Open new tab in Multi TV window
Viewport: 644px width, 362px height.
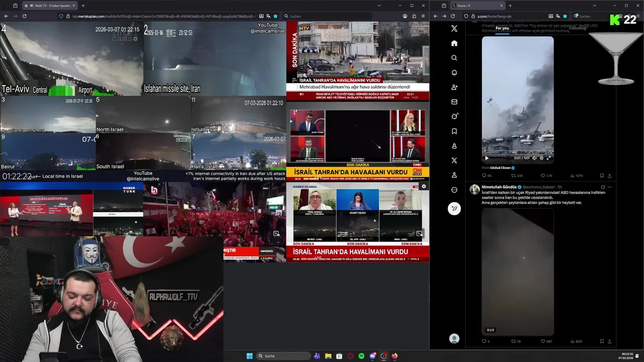click(83, 6)
